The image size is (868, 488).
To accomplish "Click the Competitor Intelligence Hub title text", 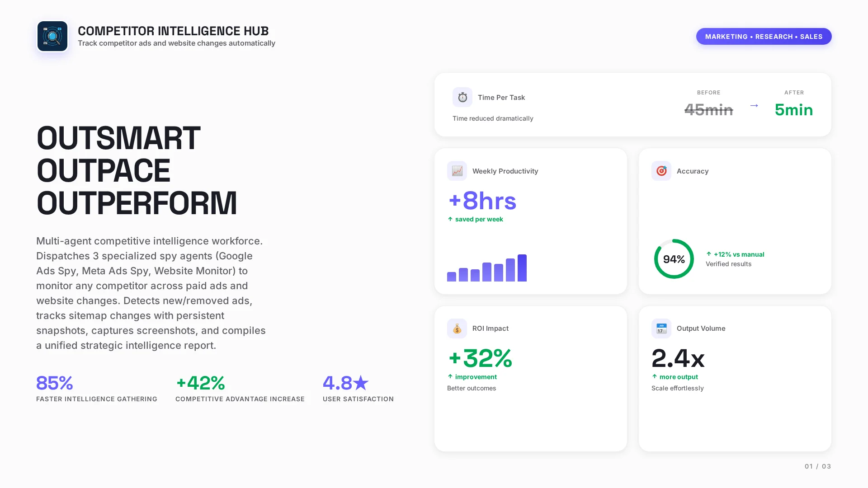I will 173,31.
